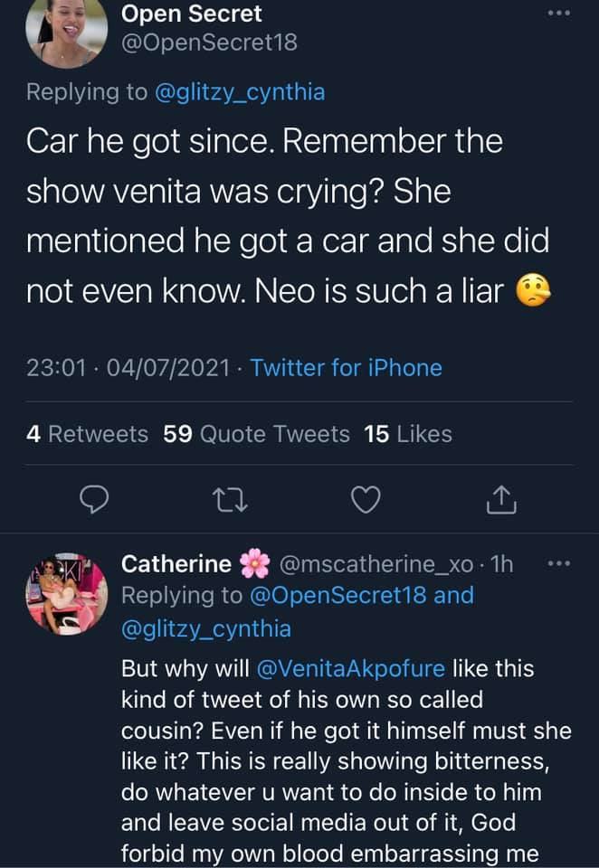Like the tweet with heart icon
The height and width of the screenshot is (868, 599).
366,498
